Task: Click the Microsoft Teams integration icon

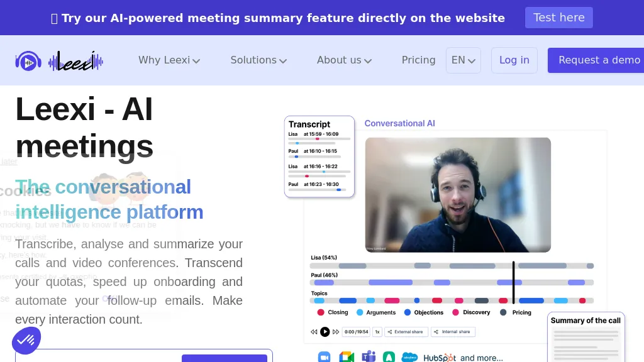Action: [369, 357]
